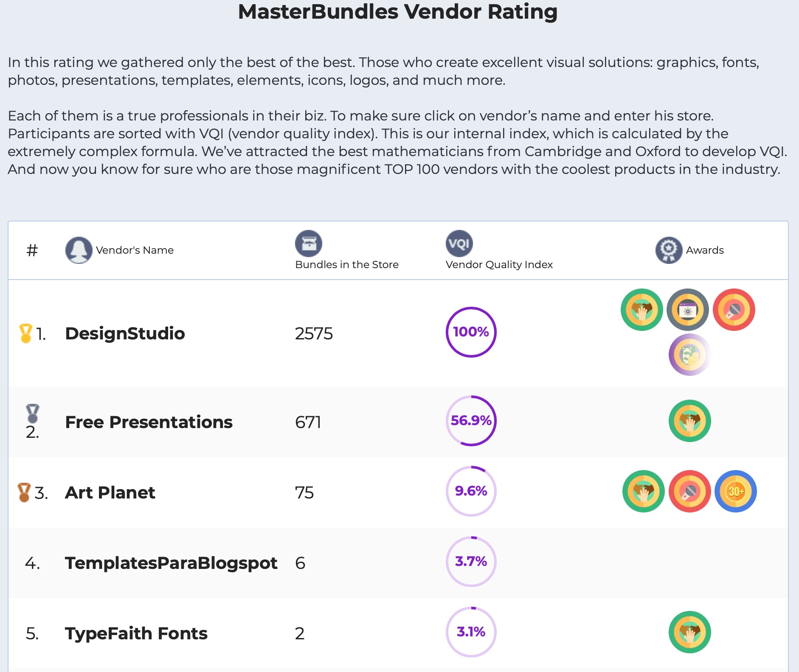This screenshot has width=799, height=672.
Task: Click the gold medal icon beside DesignStudio
Action: tap(25, 333)
